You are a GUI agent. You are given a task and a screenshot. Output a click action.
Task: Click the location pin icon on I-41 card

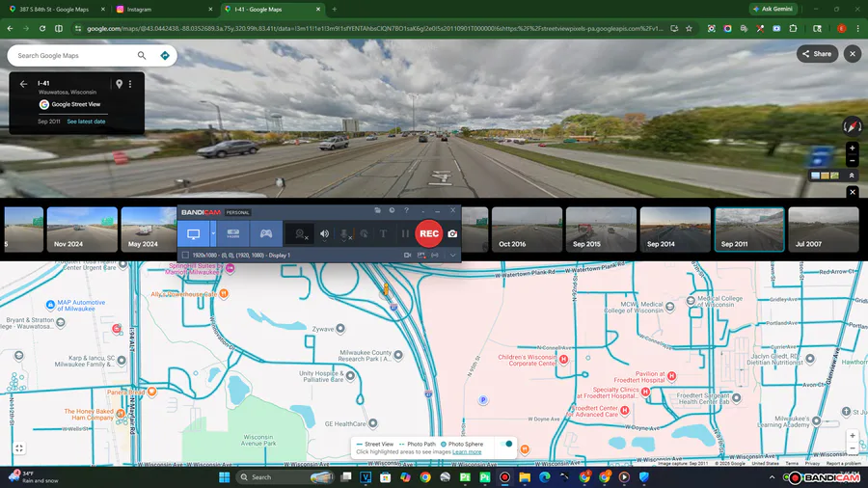[x=119, y=84]
